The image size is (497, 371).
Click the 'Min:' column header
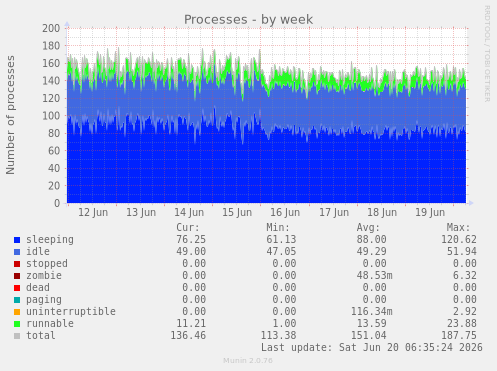(x=278, y=228)
